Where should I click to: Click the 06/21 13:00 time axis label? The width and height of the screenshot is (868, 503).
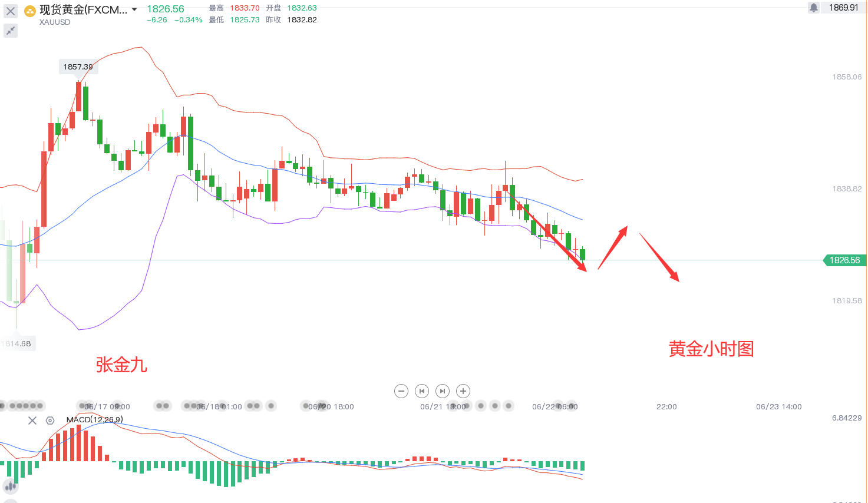(x=443, y=407)
